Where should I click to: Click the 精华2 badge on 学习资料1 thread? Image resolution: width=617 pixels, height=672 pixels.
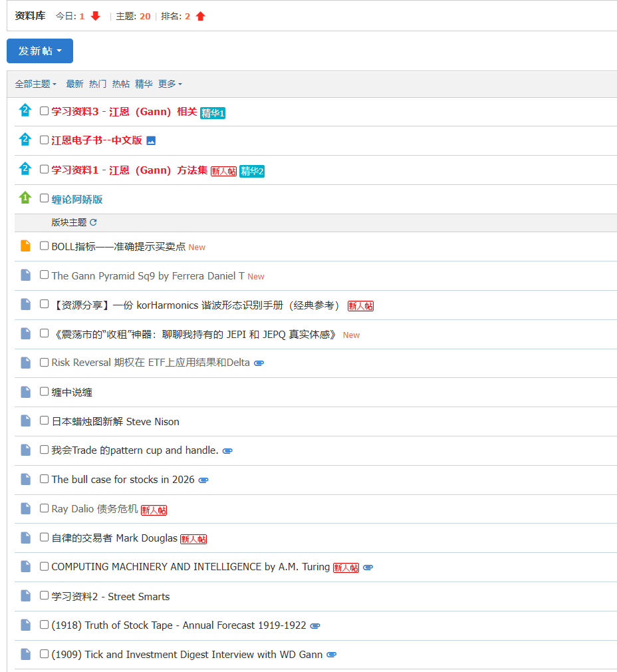tap(252, 171)
